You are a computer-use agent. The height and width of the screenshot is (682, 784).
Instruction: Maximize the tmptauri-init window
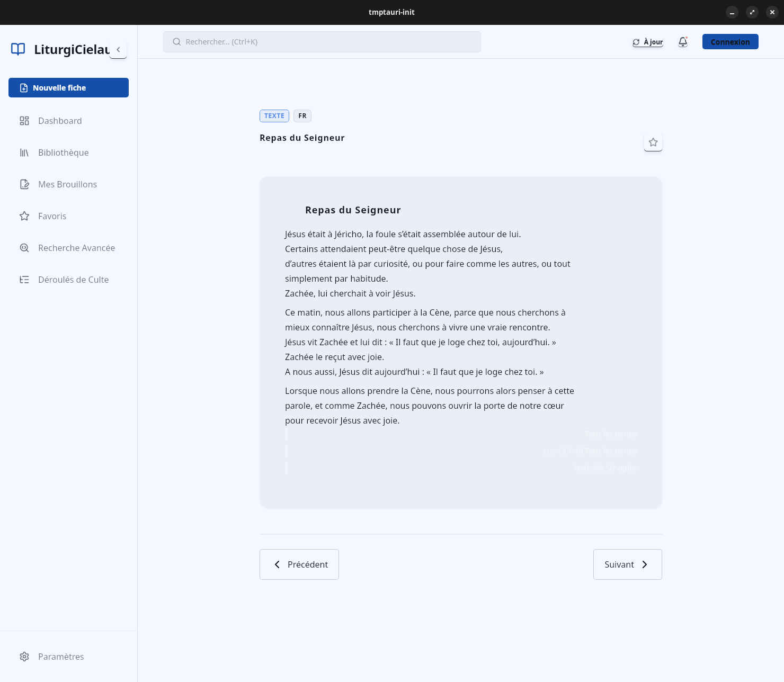click(752, 12)
